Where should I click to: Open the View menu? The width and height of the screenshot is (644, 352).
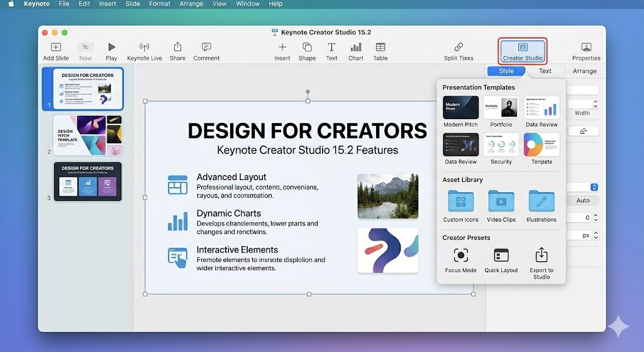(219, 4)
